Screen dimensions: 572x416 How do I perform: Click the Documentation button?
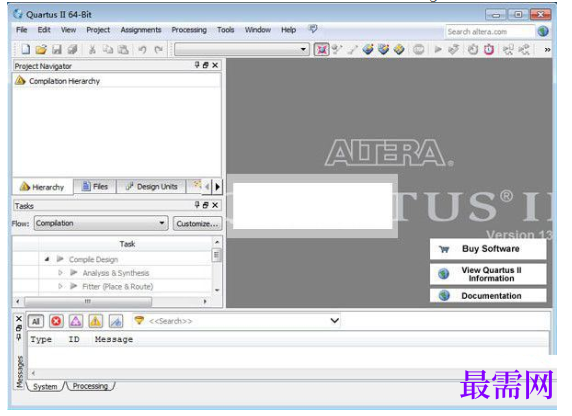(488, 296)
